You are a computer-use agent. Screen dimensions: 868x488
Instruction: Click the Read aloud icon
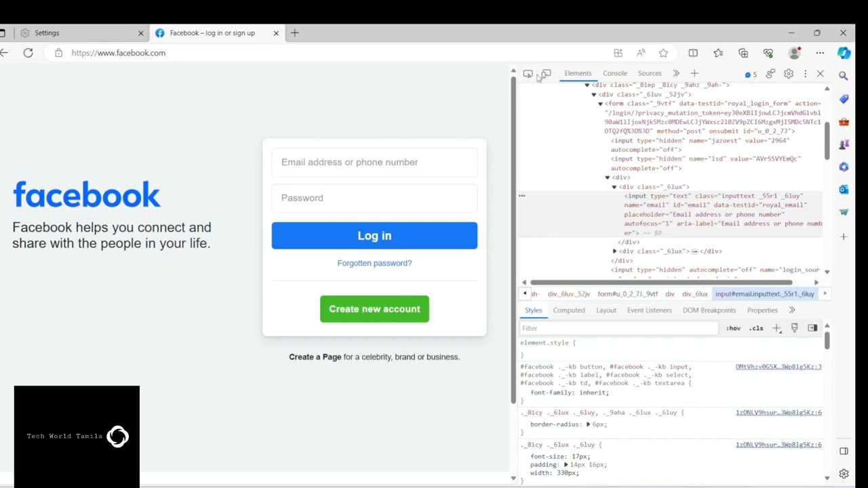pyautogui.click(x=641, y=53)
